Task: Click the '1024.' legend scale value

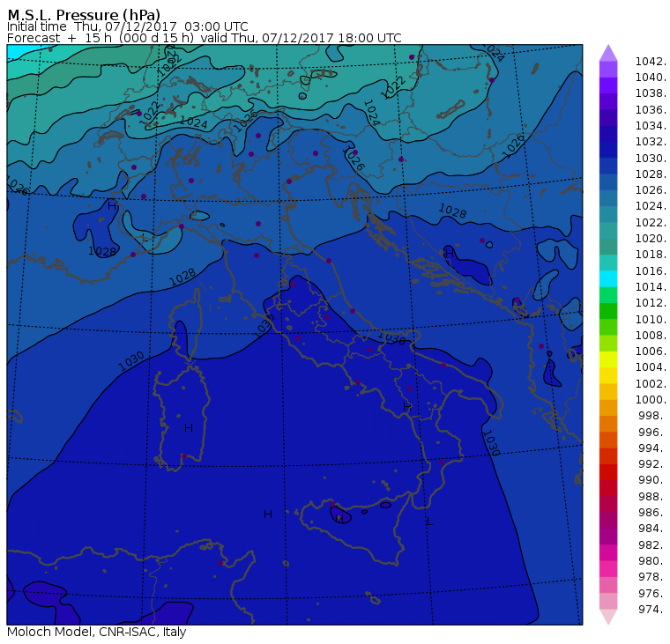Action: (651, 206)
